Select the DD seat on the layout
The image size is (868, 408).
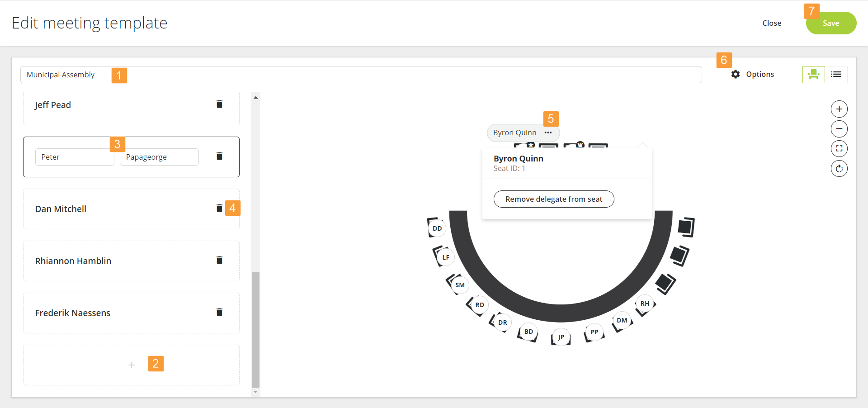tap(437, 228)
